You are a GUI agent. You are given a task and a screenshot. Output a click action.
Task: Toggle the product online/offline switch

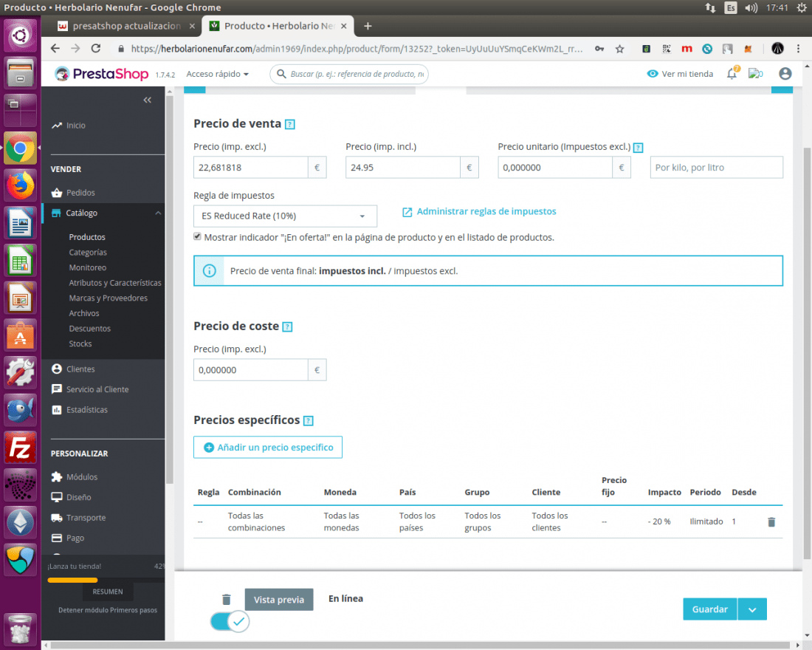[x=230, y=621]
